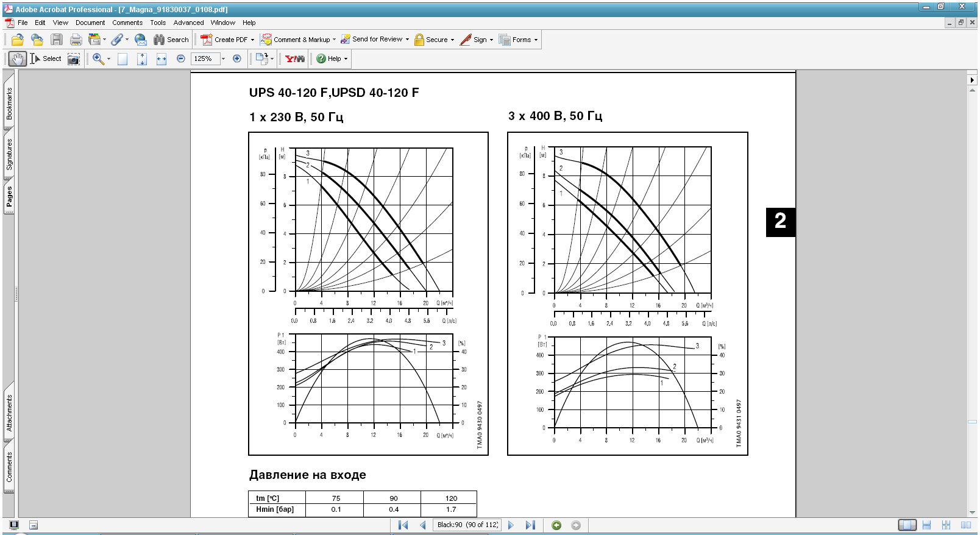
Task: Open the Window menu
Action: click(223, 23)
